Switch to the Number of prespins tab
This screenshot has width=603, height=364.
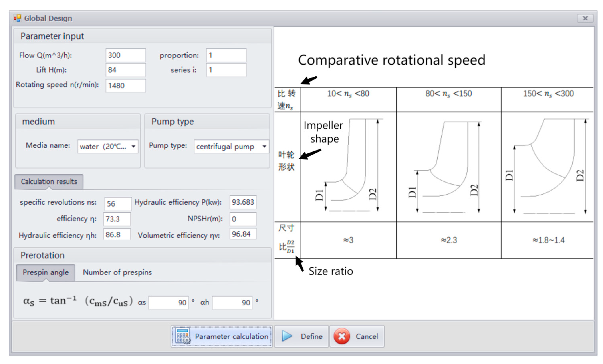pos(117,272)
